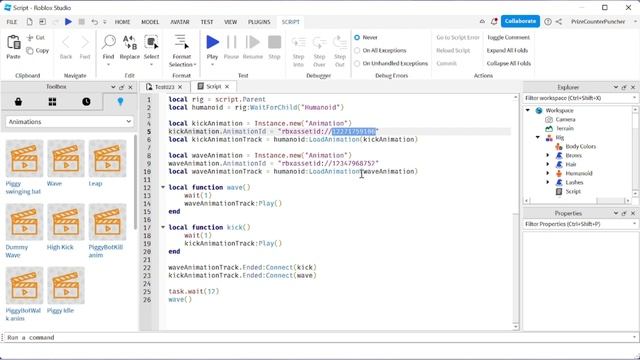Switch to the HOME ribbon tab
The height and width of the screenshot is (360, 640).
[122, 22]
